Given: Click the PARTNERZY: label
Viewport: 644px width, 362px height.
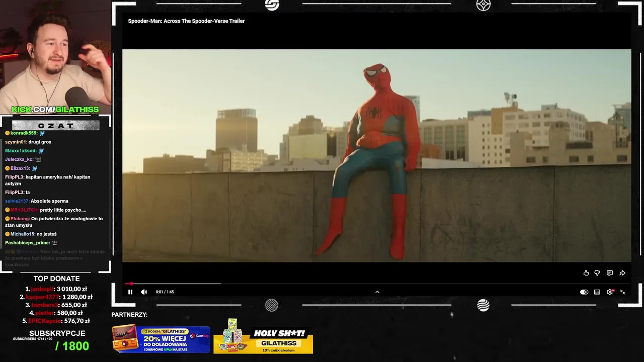Looking at the screenshot, I should 129,315.
